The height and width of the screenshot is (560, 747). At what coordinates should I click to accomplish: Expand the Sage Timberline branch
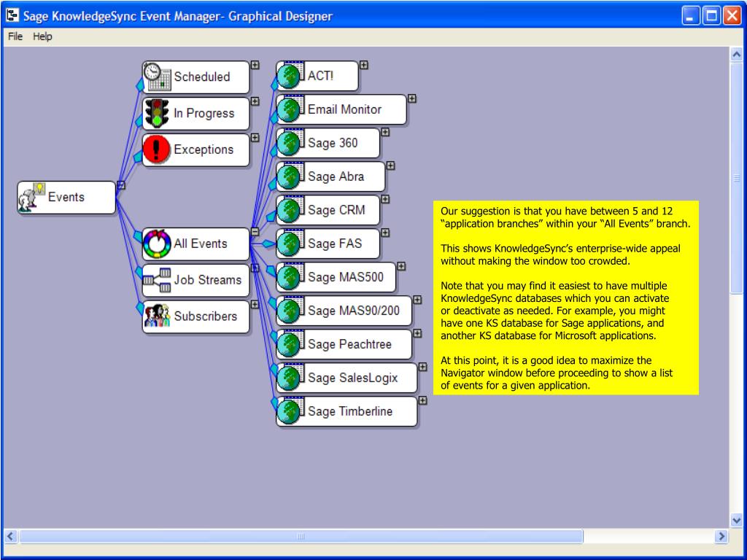point(422,400)
